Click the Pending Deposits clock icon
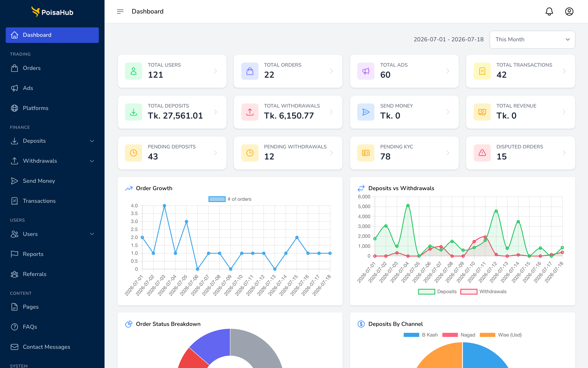The image size is (588, 368). 133,153
